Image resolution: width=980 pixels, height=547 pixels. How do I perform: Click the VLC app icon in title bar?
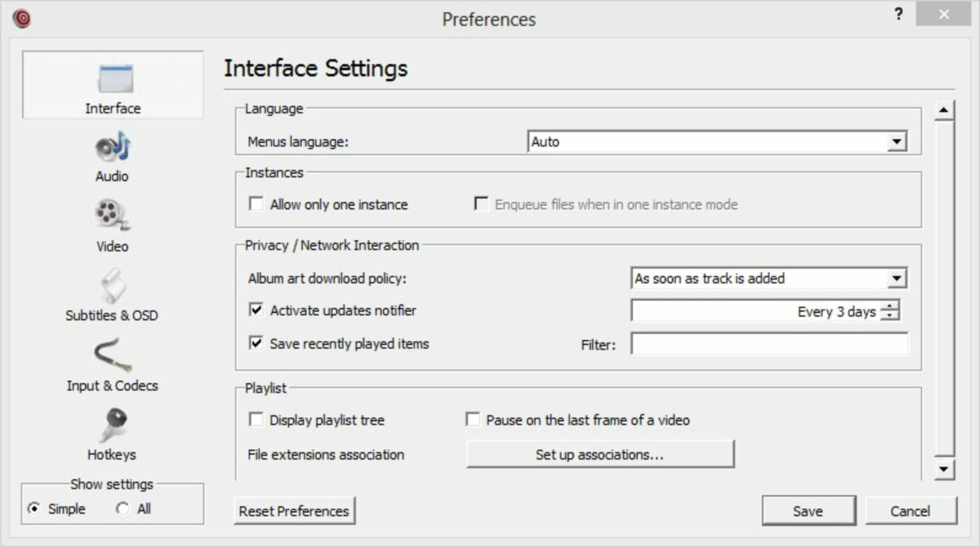click(22, 18)
